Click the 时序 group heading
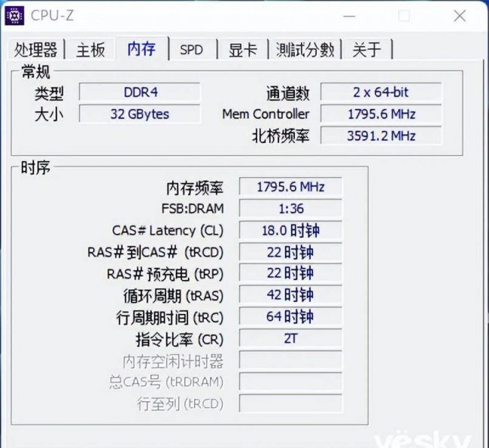Viewport: 489px width, 448px height. pos(35,167)
